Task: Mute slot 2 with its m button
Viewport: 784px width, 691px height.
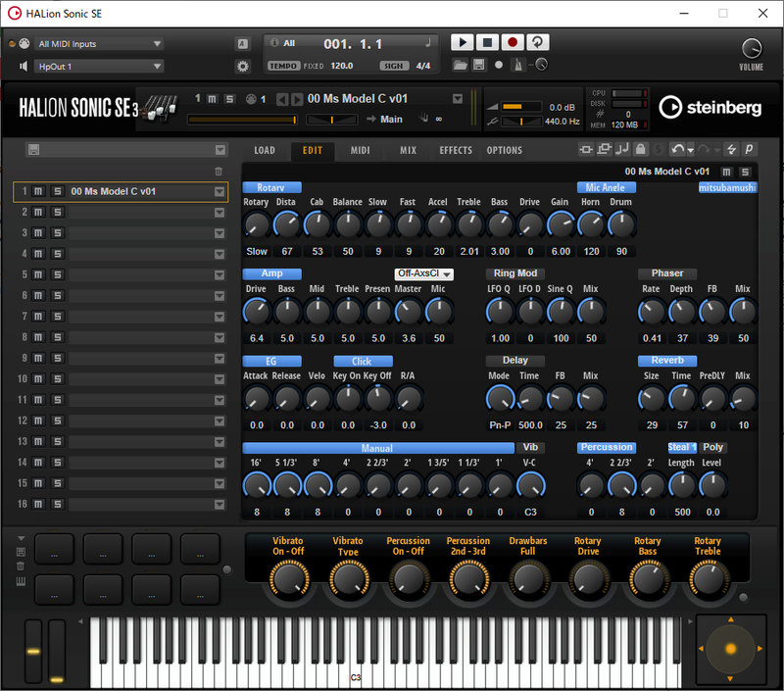Action: 38,213
